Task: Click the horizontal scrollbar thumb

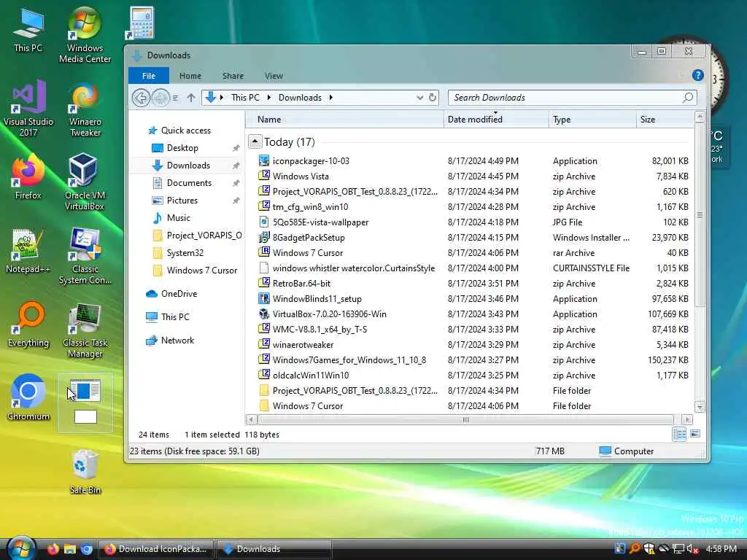Action: tap(465, 419)
